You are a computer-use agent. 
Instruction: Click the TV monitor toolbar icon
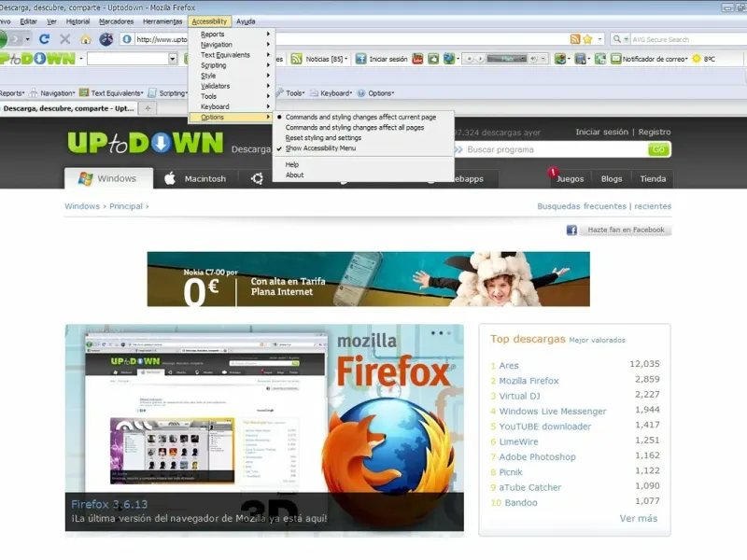tap(580, 59)
